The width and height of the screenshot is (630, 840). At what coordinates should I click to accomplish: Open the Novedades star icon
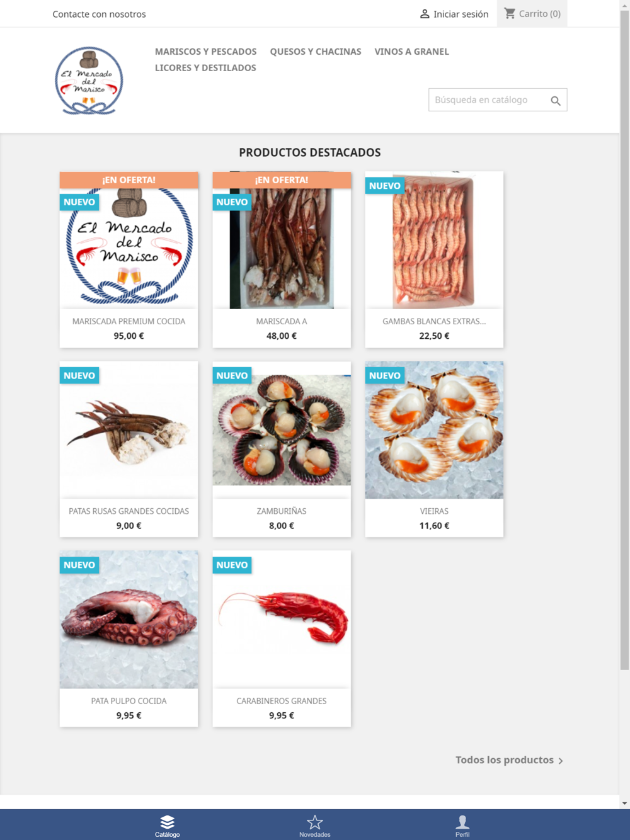314,822
